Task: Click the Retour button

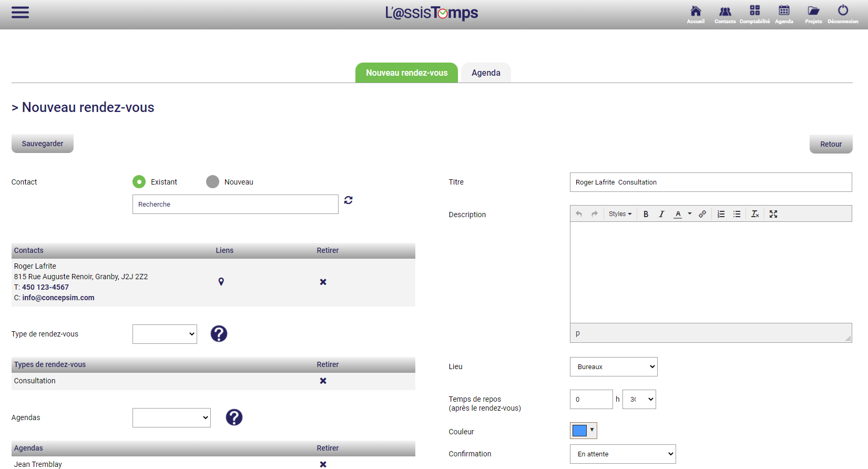Action: pos(831,144)
